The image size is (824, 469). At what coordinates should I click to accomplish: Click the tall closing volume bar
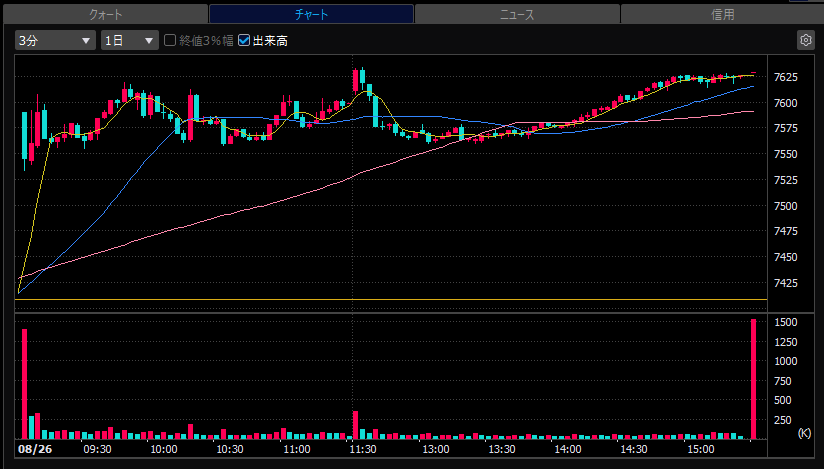pyautogui.click(x=753, y=379)
